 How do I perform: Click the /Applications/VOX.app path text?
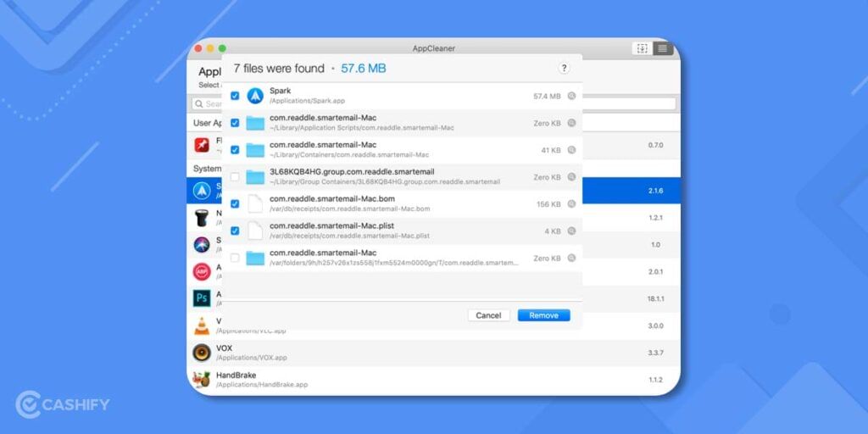click(252, 358)
